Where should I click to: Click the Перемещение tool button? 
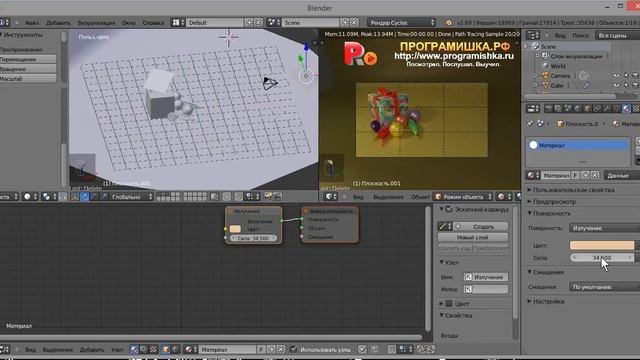coord(28,59)
